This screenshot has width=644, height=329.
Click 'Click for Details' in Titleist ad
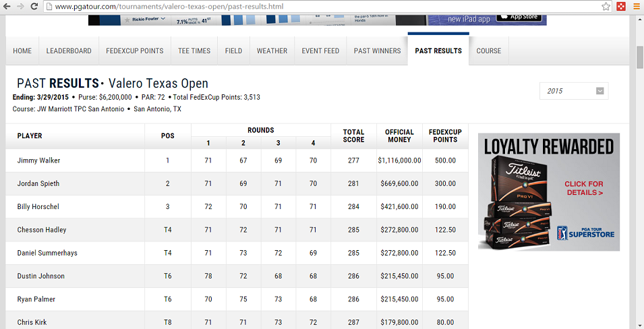[584, 188]
